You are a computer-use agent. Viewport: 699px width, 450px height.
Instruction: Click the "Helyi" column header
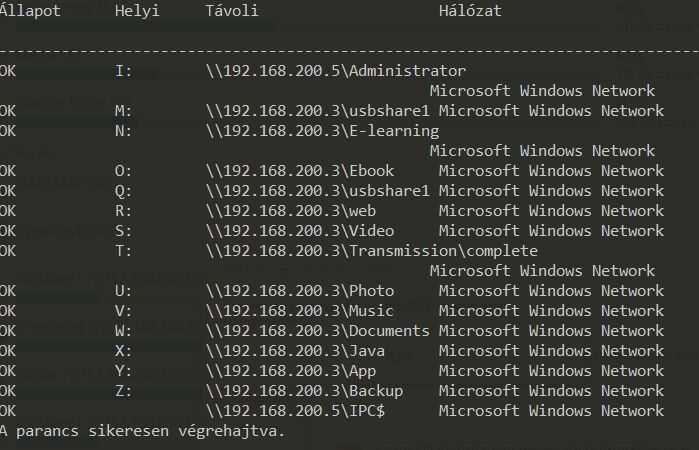(x=137, y=11)
